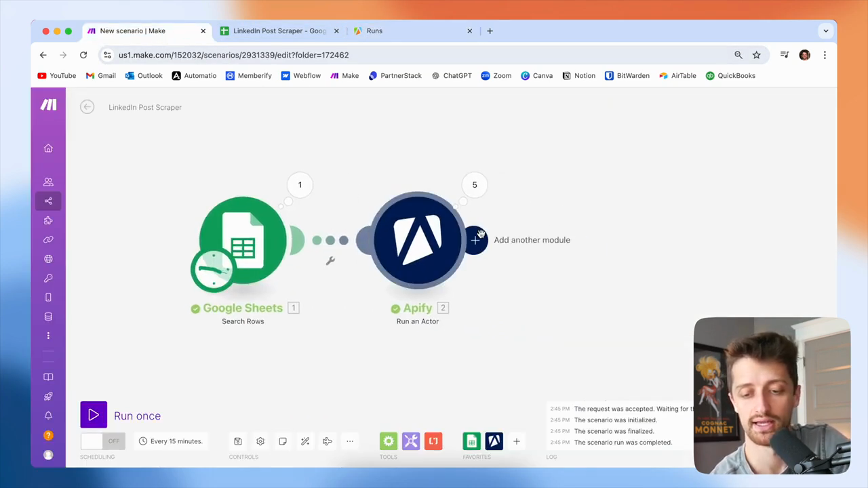The width and height of the screenshot is (868, 488).
Task: Go back using the scenario back arrow
Action: (87, 106)
